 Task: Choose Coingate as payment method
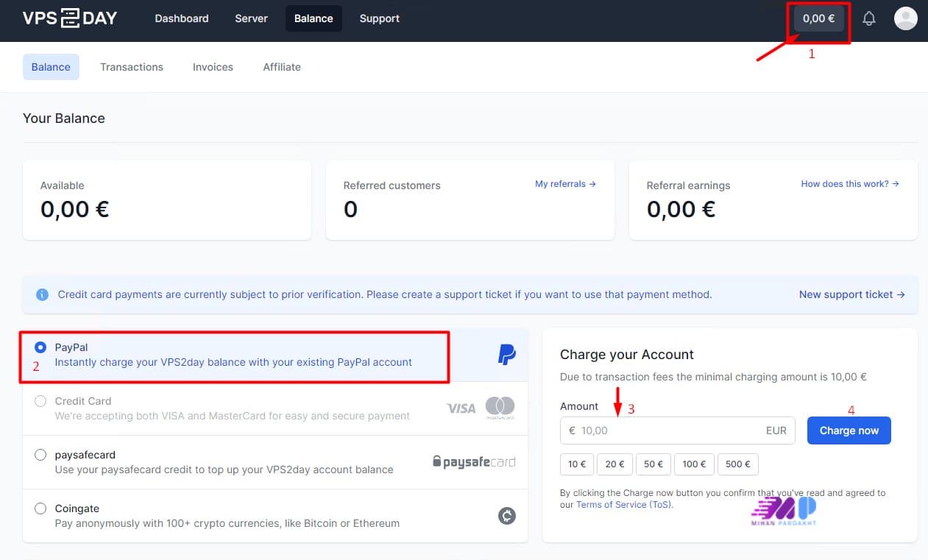(41, 508)
